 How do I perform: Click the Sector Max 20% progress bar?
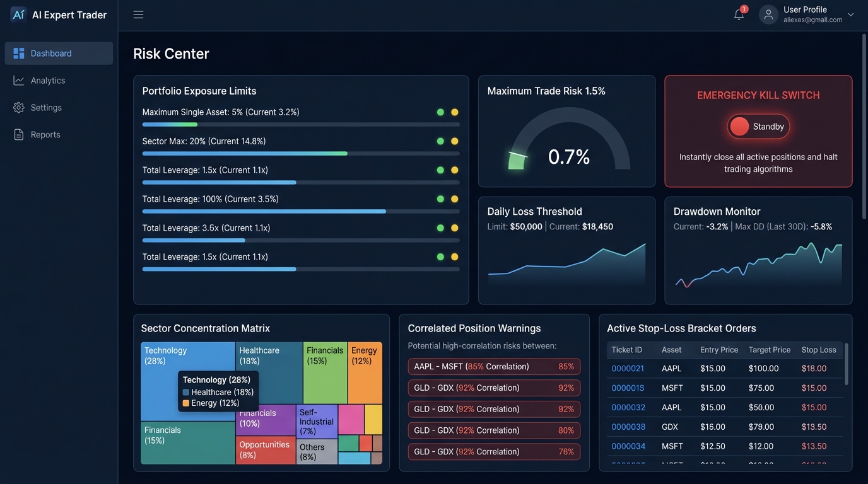[x=301, y=154]
